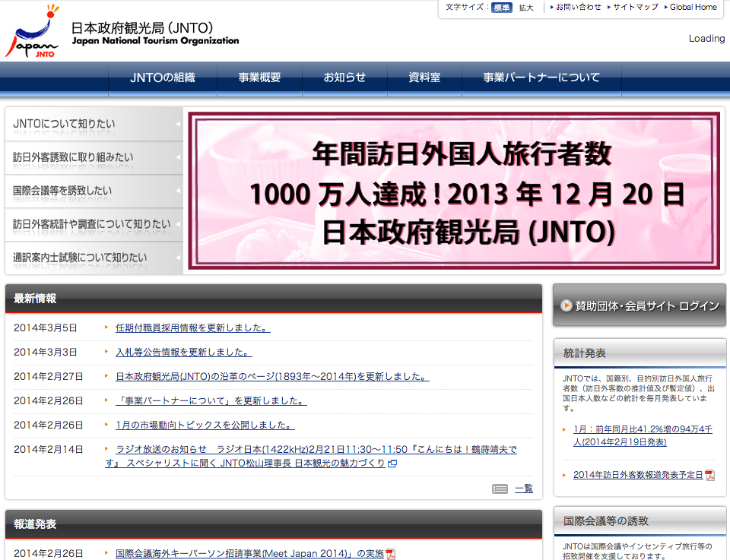This screenshot has width=730, height=560.
Task: Open 「事業パートナーについて」を更新しました link
Action: 211,400
